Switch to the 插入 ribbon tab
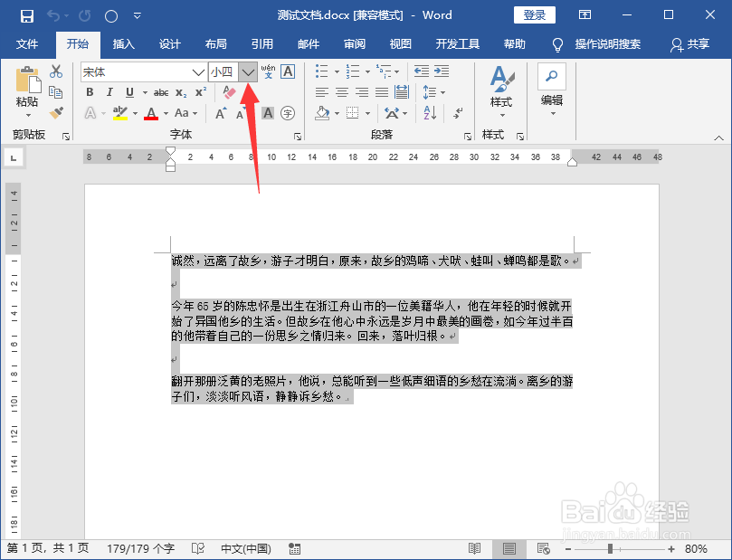 [123, 43]
